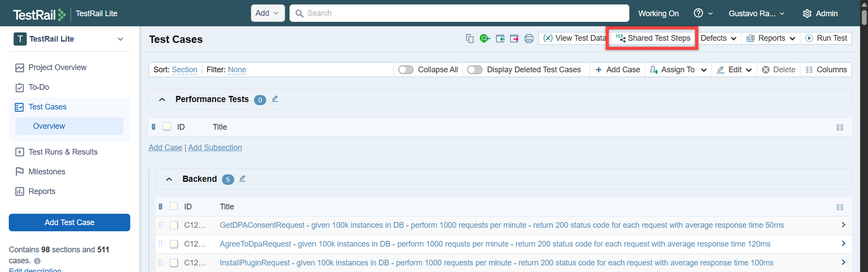The image size is (868, 272).
Task: Click the Add Subsection link
Action: (x=215, y=148)
